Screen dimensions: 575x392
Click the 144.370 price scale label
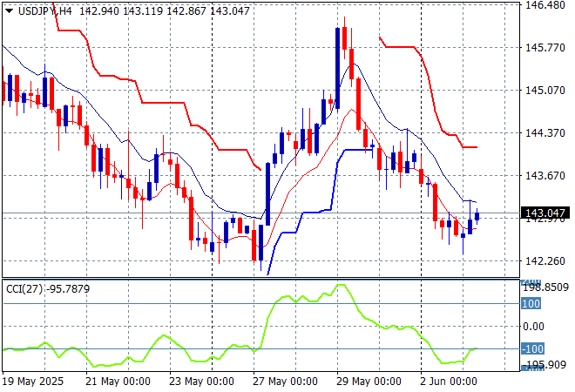[544, 132]
